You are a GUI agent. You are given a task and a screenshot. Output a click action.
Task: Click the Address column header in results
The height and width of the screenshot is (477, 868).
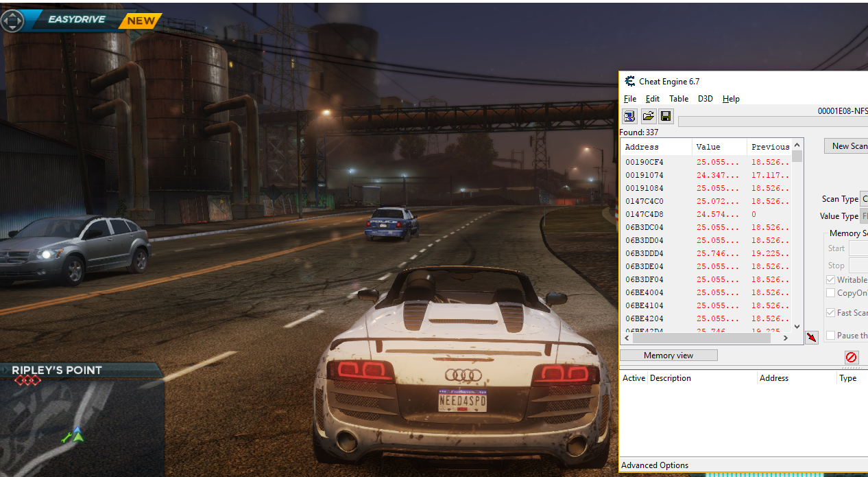657,147
